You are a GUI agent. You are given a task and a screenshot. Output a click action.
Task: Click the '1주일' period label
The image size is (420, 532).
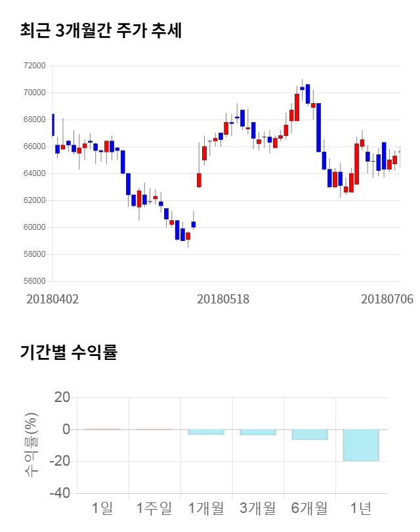click(154, 508)
